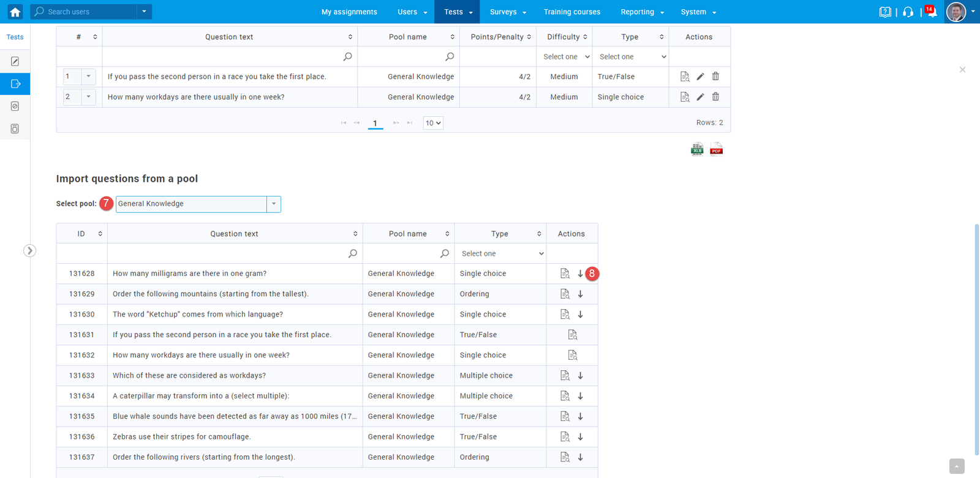Viewport: 980px width, 478px height.
Task: Import question 131636 about zebras
Action: [580, 437]
